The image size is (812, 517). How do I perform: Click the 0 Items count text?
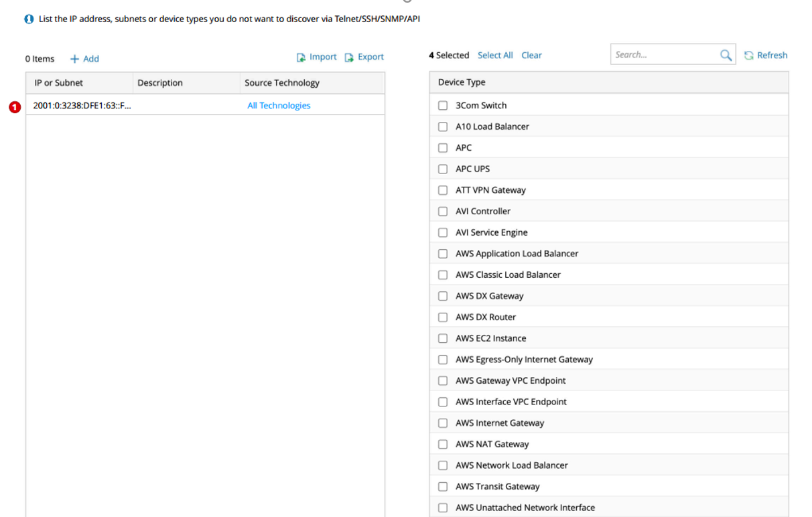(x=40, y=59)
